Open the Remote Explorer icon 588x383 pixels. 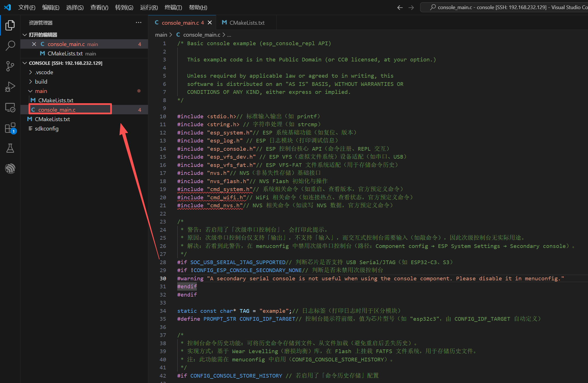pyautogui.click(x=10, y=107)
